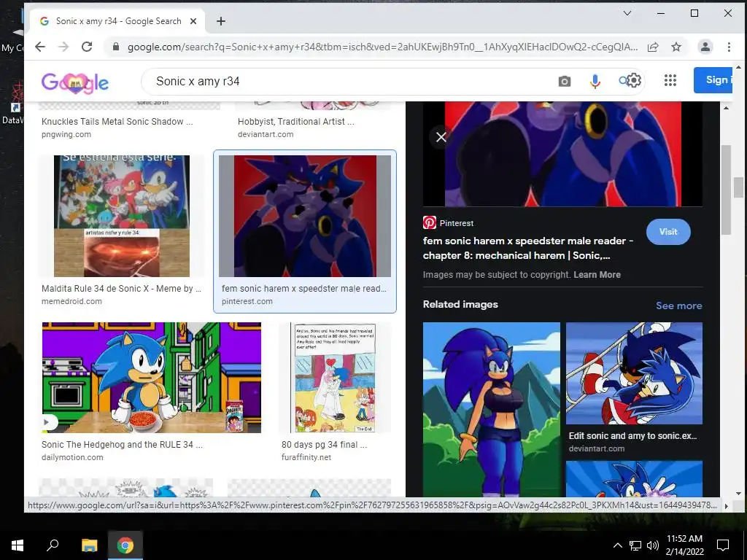Open the tab search chevron dropdown
747x560 pixels.
pos(627,13)
